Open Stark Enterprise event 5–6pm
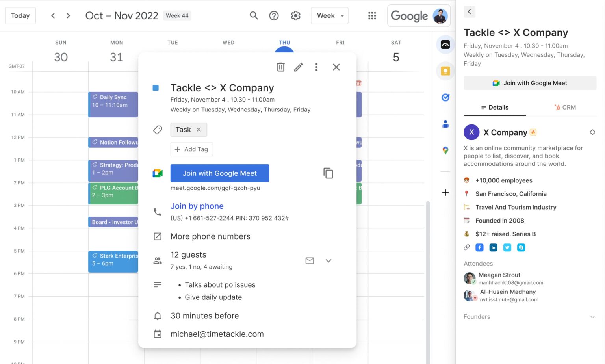 pyautogui.click(x=113, y=262)
